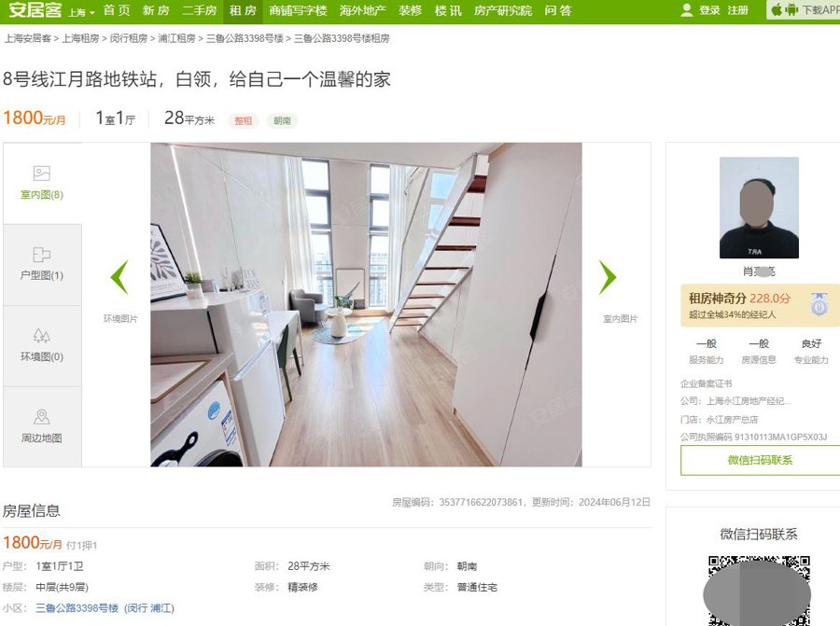Screen dimensions: 840x626
Task: Open the 环境图(0) environment photos
Action: pyautogui.click(x=42, y=346)
